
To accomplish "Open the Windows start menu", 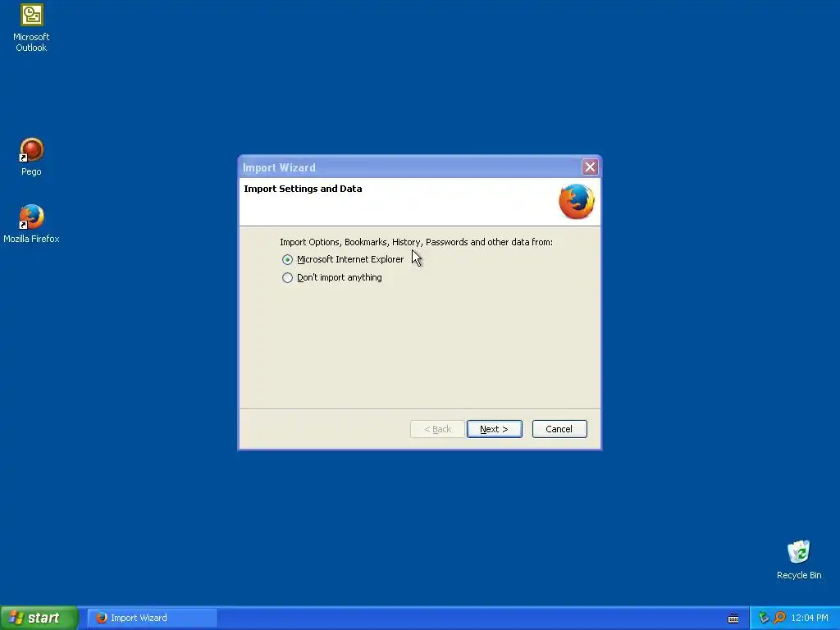I will [39, 618].
